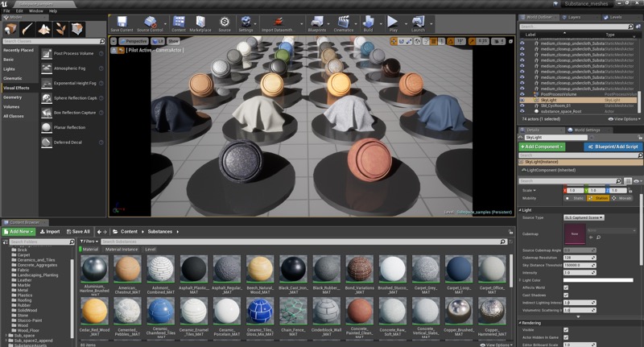644x347 pixels.
Task: Open the Source Type SLS Captured Scene dropdown
Action: [x=584, y=217]
